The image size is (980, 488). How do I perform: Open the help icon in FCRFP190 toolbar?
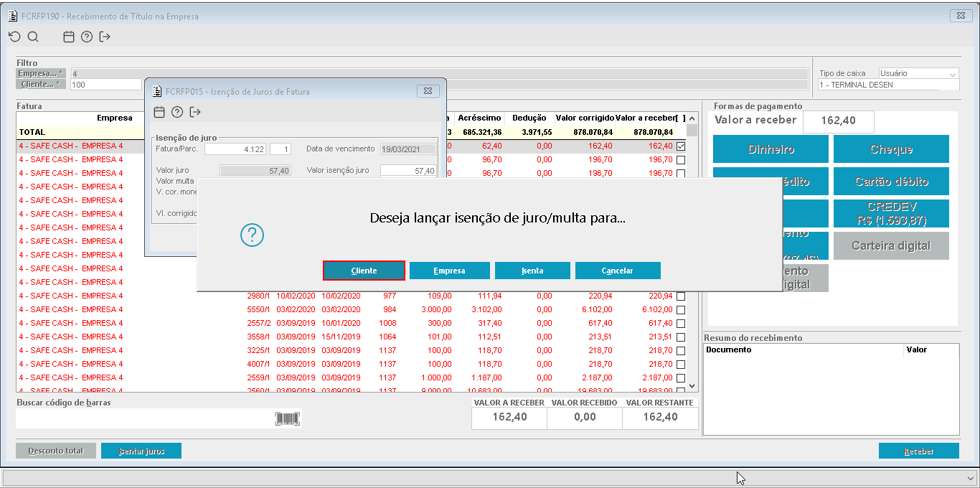coord(87,37)
